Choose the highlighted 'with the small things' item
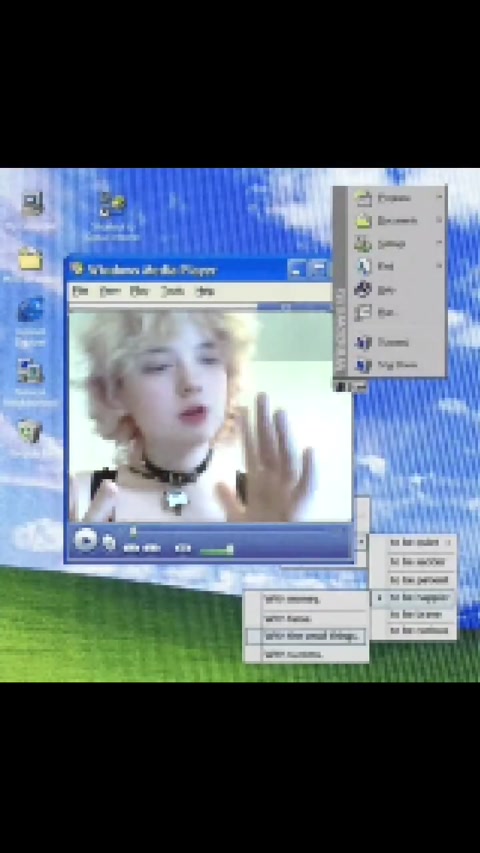Viewport: 480px width, 853px height. coord(306,636)
